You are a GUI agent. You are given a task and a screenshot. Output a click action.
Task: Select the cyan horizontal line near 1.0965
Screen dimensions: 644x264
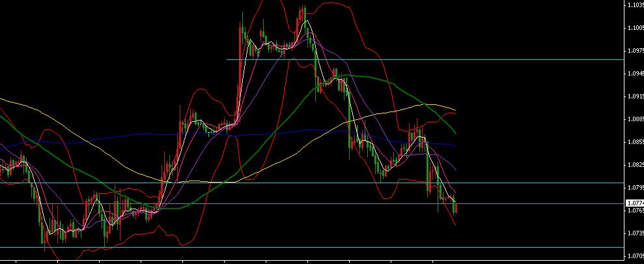[425, 59]
